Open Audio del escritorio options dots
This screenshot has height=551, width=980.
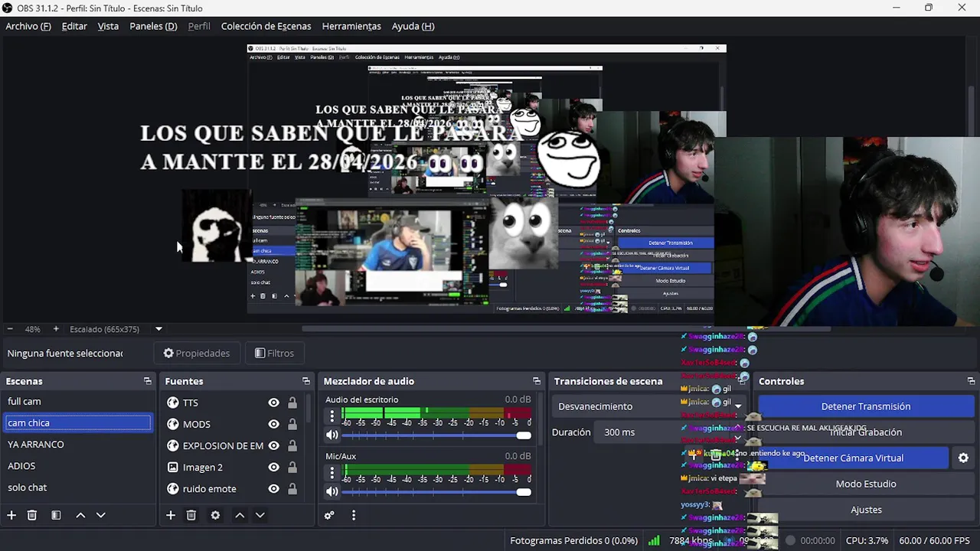tap(332, 416)
